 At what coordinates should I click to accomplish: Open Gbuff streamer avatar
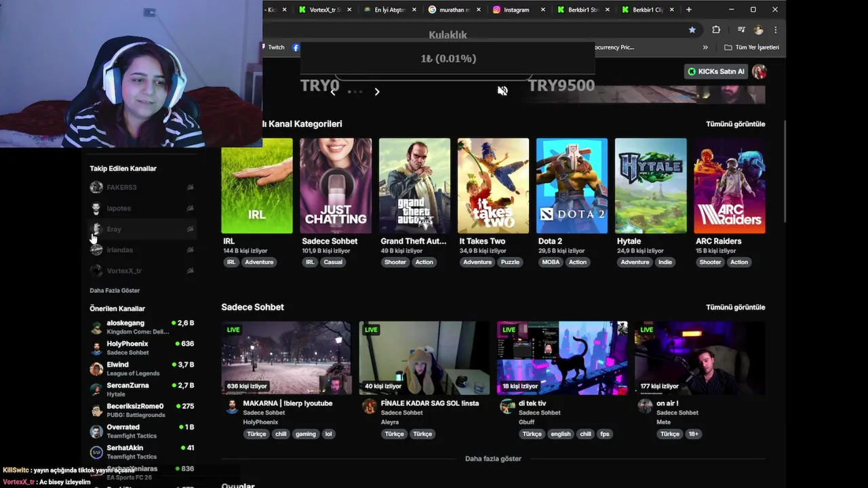pyautogui.click(x=507, y=406)
